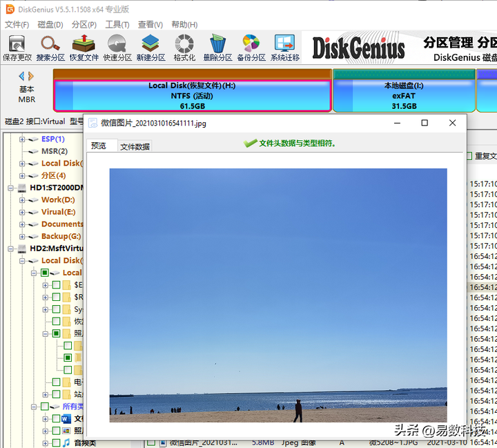Click the Save Changes (保存更改) toolbar icon
The width and height of the screenshot is (497, 448).
click(x=17, y=48)
